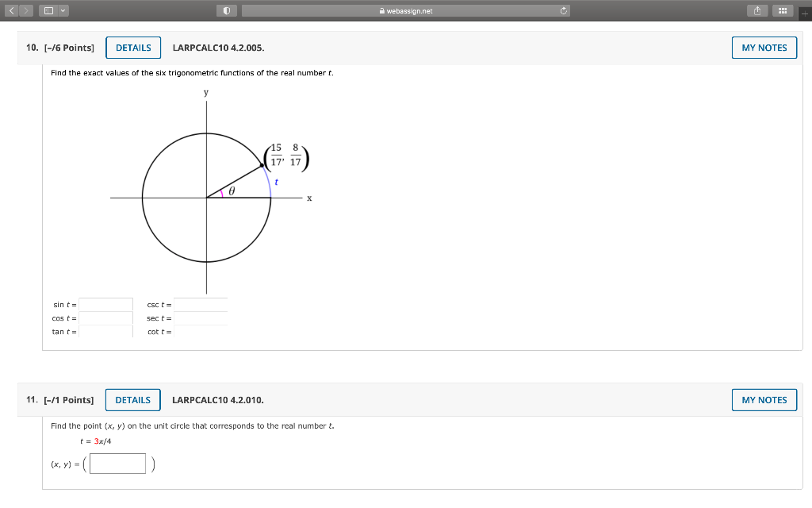Screen dimensions: 812x508
Task: Open MY NOTES for question 10
Action: 764,48
